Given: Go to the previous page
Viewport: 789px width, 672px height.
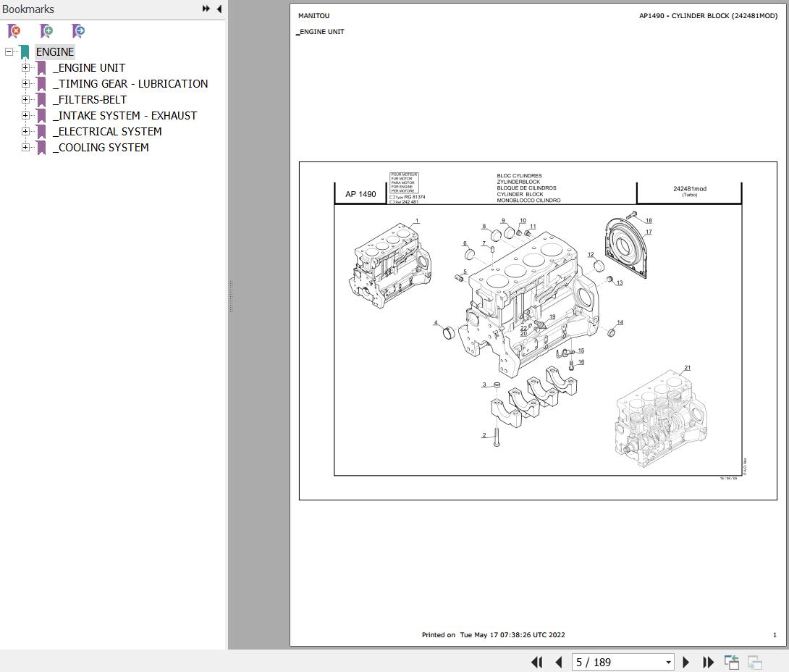Looking at the screenshot, I should [x=558, y=663].
